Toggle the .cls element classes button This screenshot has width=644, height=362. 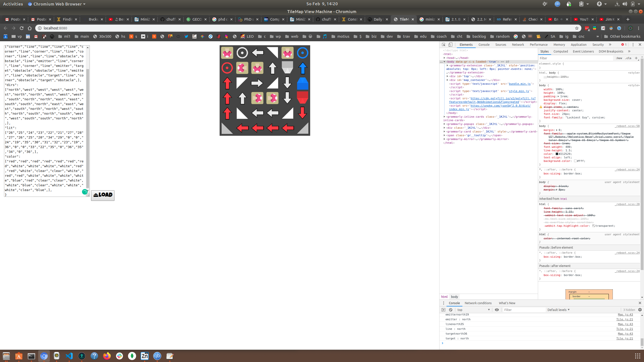pyautogui.click(x=628, y=58)
